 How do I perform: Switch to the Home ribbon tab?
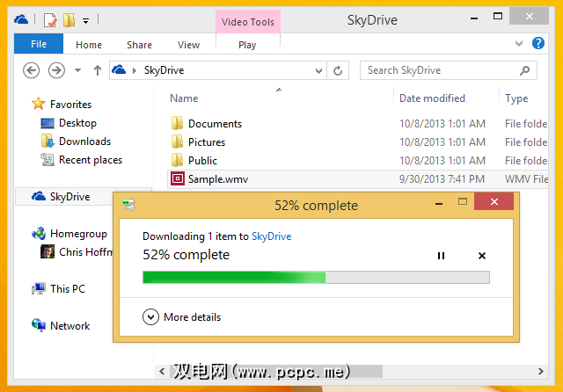click(x=89, y=45)
